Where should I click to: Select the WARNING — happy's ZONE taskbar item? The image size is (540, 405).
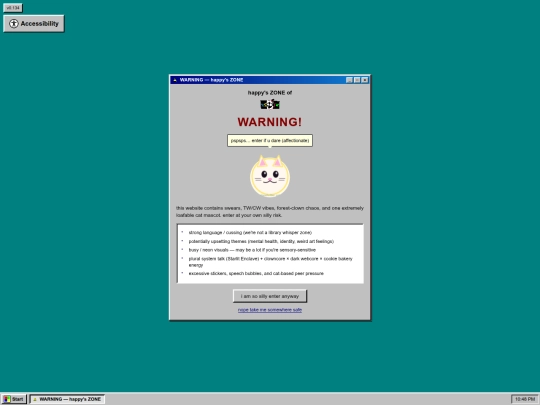click(x=67, y=399)
